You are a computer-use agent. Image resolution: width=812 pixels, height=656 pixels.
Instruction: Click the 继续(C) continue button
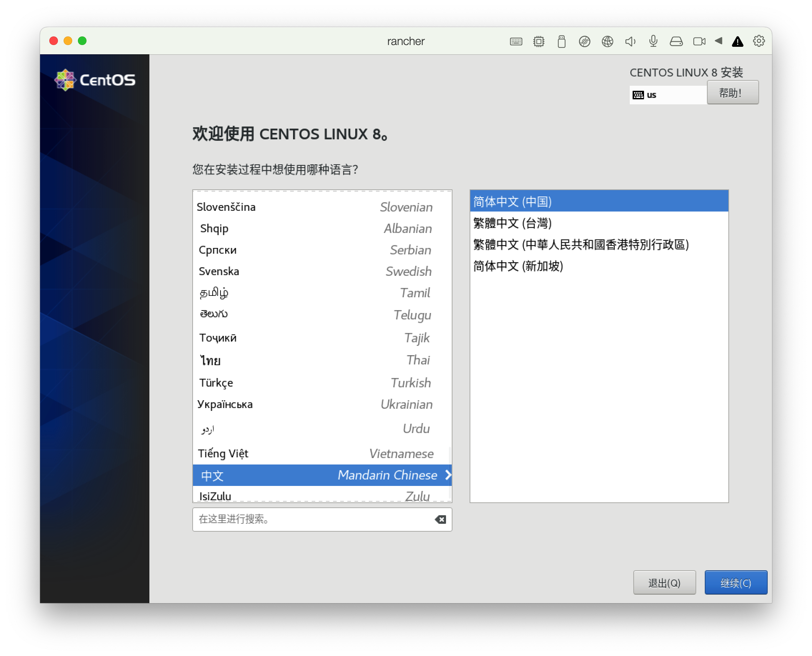[x=736, y=582]
